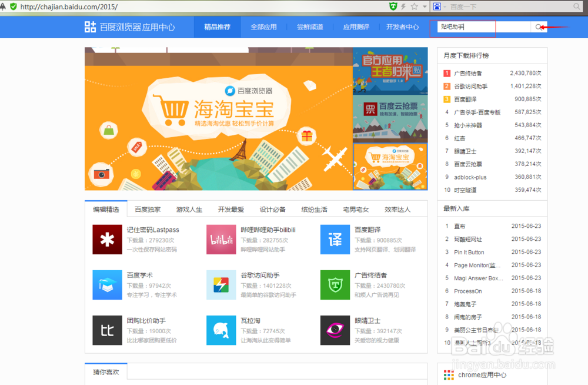Viewport: 588px width, 385px height.
Task: Open 抢小米神器 in ranking list
Action: 468,125
